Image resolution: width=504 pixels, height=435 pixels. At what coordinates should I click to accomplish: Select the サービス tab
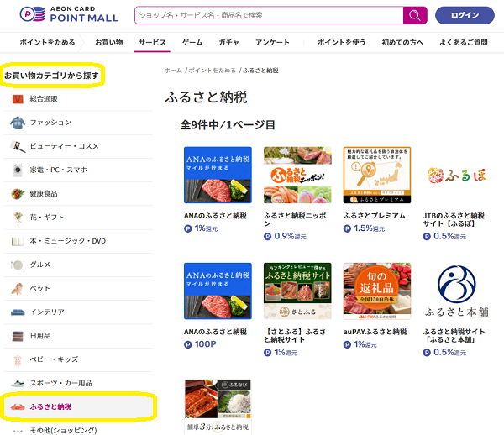pos(152,42)
